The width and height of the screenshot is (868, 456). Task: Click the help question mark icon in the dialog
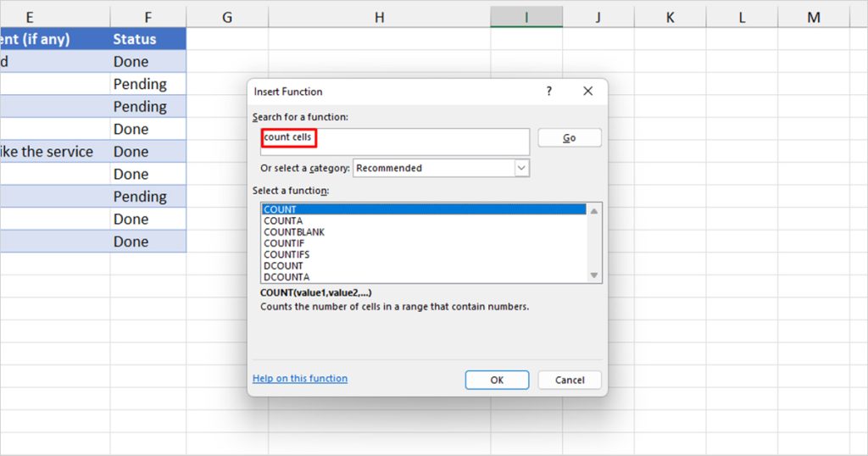click(548, 92)
